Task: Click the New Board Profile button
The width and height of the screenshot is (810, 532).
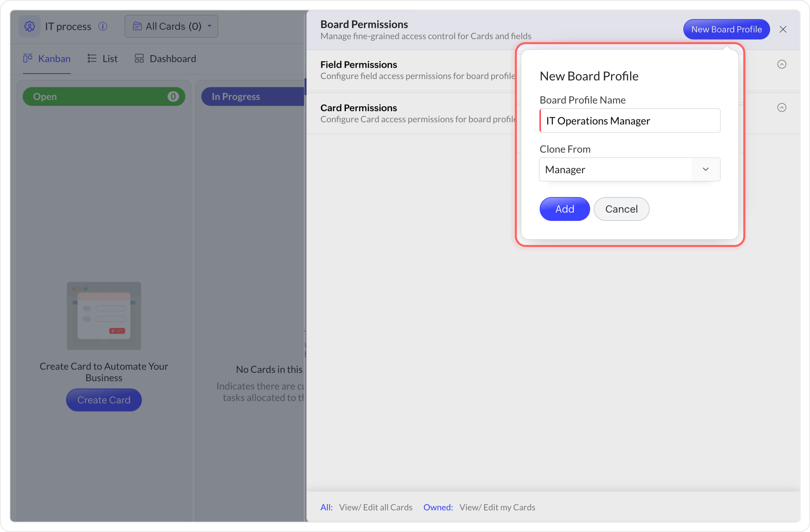Action: point(726,30)
